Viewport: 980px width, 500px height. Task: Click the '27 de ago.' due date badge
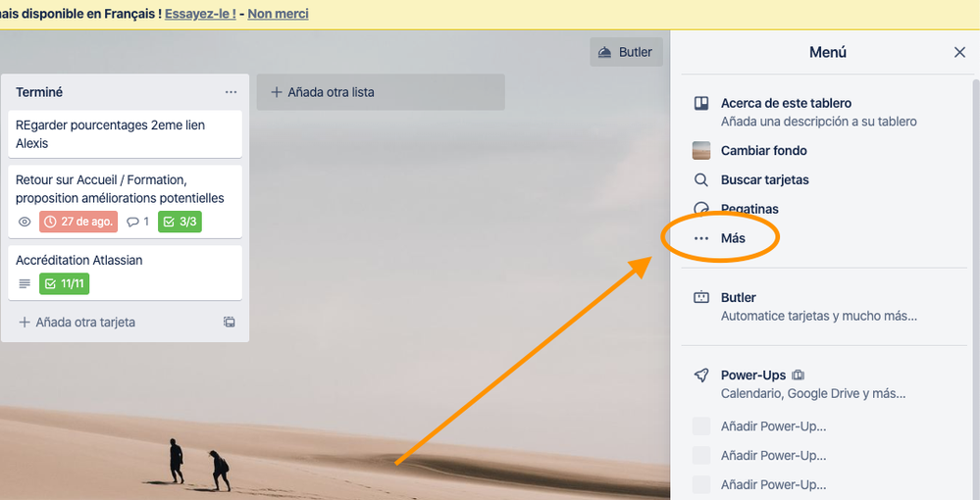78,222
